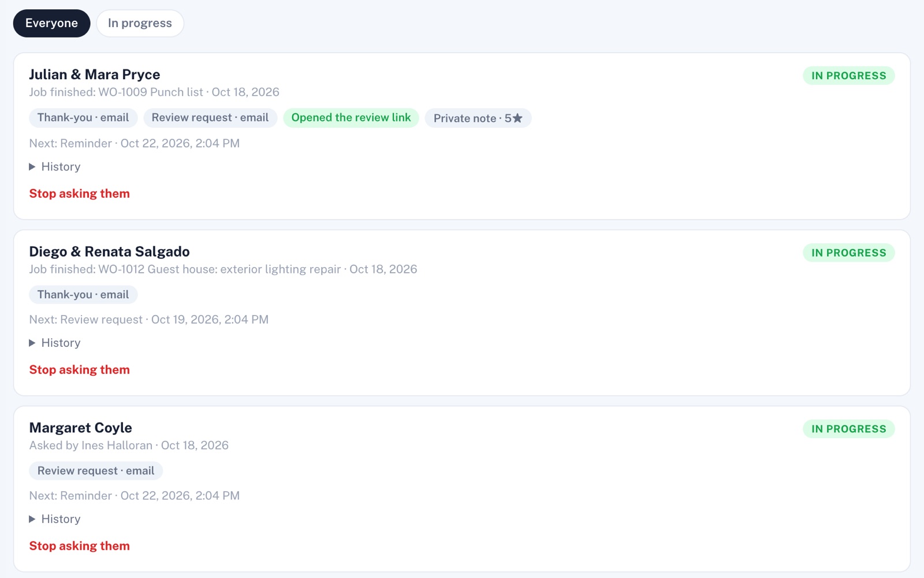Click the Opened the review link chip
Image resolution: width=924 pixels, height=578 pixels.
(x=351, y=118)
